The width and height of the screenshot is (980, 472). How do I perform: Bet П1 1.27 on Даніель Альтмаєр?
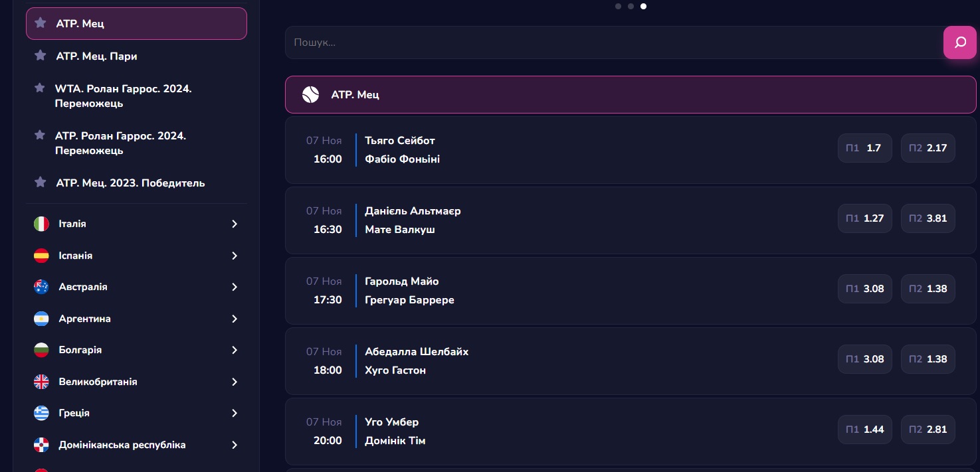click(864, 218)
